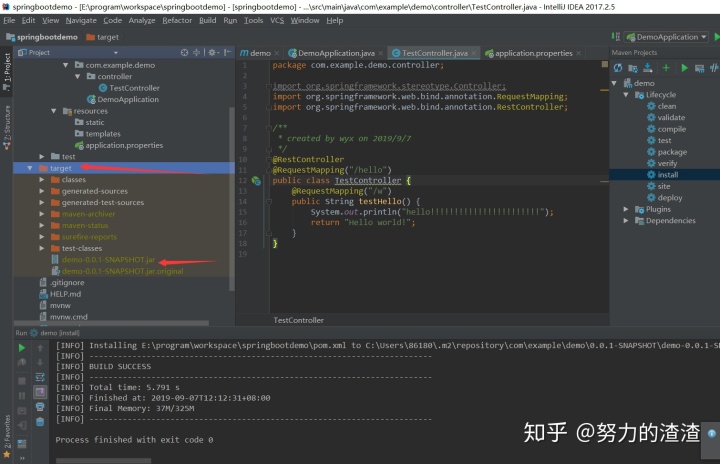Toggle soft-wrap in Run console
Image resolution: width=720 pixels, height=464 pixels.
(40, 377)
